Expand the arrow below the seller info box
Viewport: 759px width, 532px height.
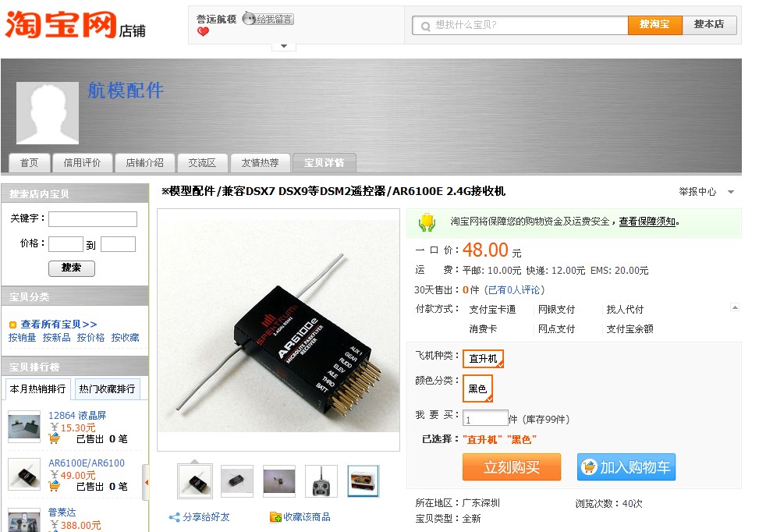284,47
